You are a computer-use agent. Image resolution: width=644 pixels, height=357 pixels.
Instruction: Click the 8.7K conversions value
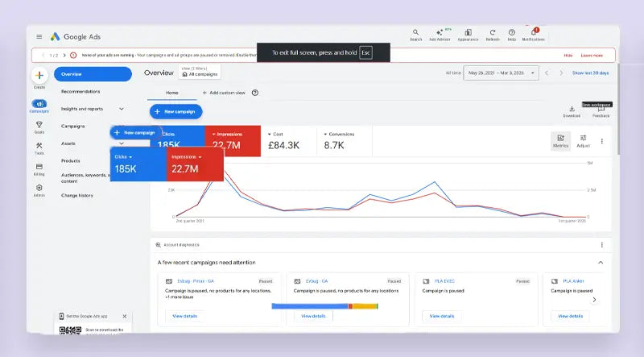334,145
